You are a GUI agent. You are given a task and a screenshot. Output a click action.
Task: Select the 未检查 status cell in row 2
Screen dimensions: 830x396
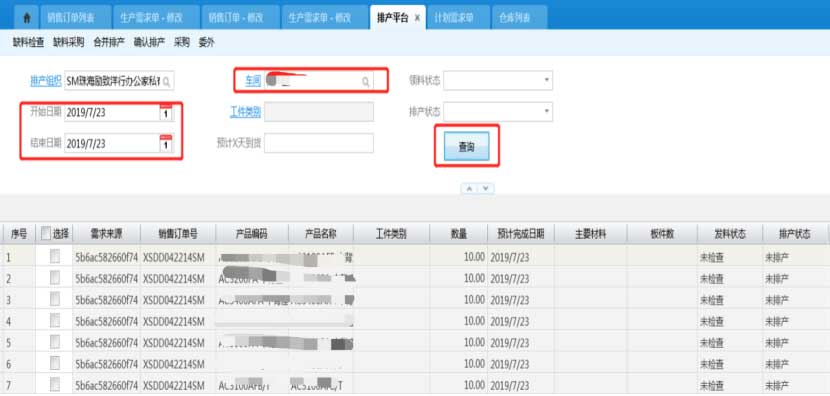[x=712, y=279]
